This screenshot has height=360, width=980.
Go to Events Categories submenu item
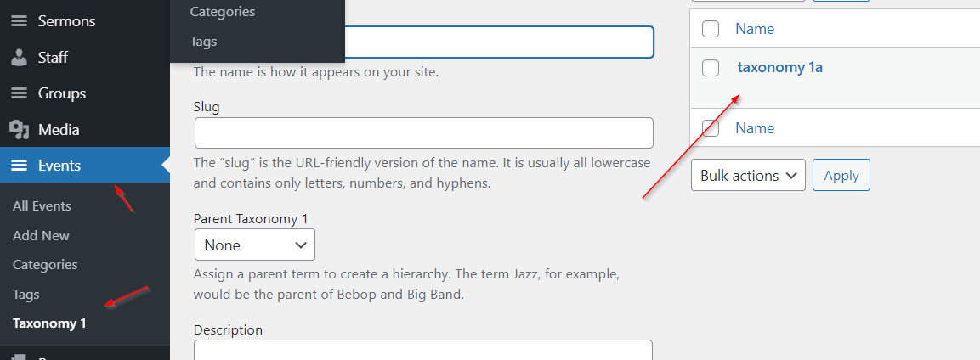tap(45, 265)
